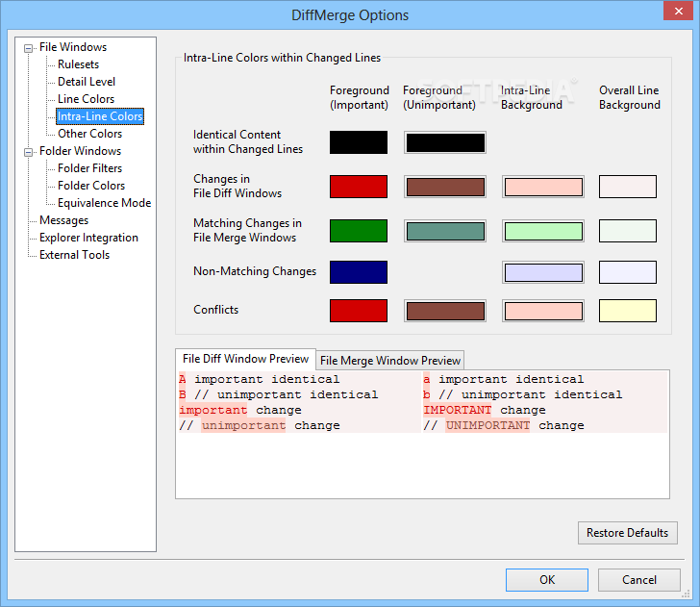The width and height of the screenshot is (700, 607).
Task: Open the Messages options page
Action: 63,220
